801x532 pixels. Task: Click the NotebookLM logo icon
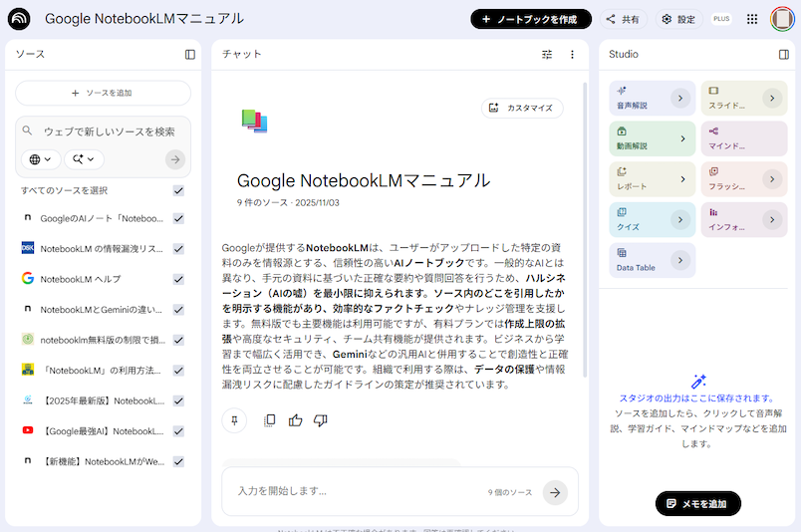(19, 19)
